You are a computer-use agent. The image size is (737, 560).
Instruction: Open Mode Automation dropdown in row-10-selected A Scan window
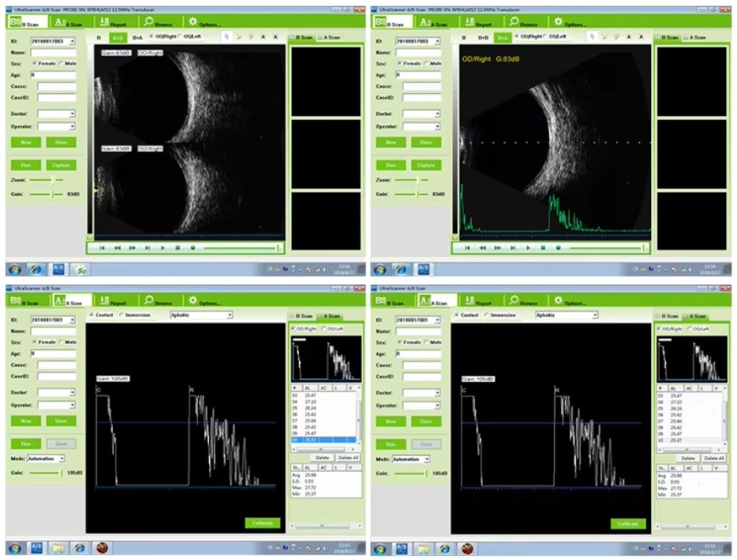point(62,458)
